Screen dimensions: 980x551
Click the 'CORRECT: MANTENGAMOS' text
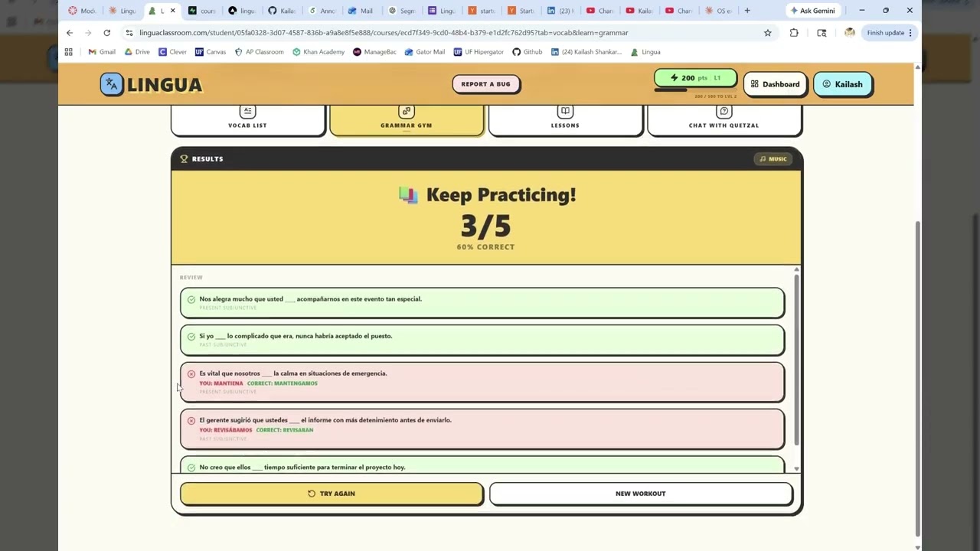(x=282, y=383)
